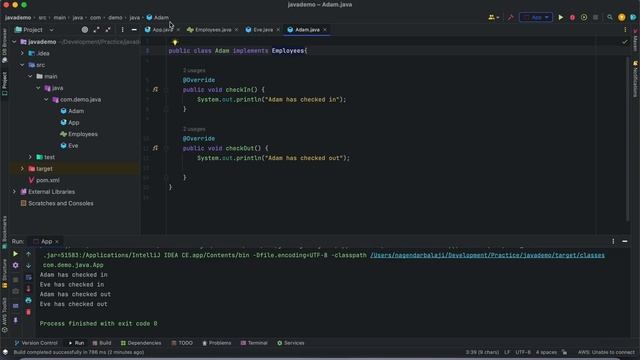
Task: Open the Version Control tool tab
Action: 36,343
